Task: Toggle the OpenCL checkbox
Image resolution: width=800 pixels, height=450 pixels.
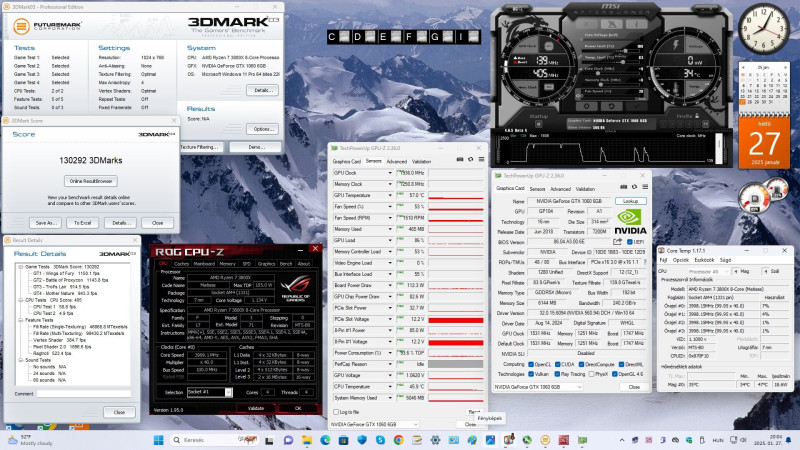Action: [531, 364]
